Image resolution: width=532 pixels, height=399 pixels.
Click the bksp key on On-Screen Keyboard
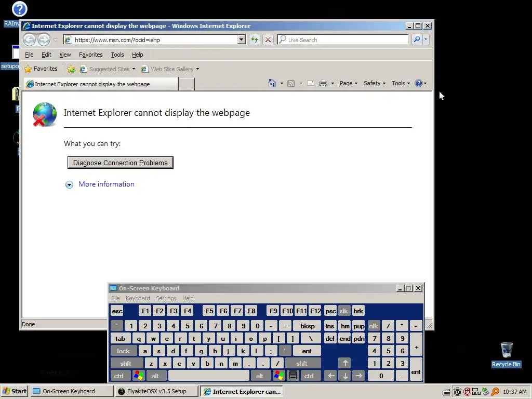pyautogui.click(x=307, y=326)
